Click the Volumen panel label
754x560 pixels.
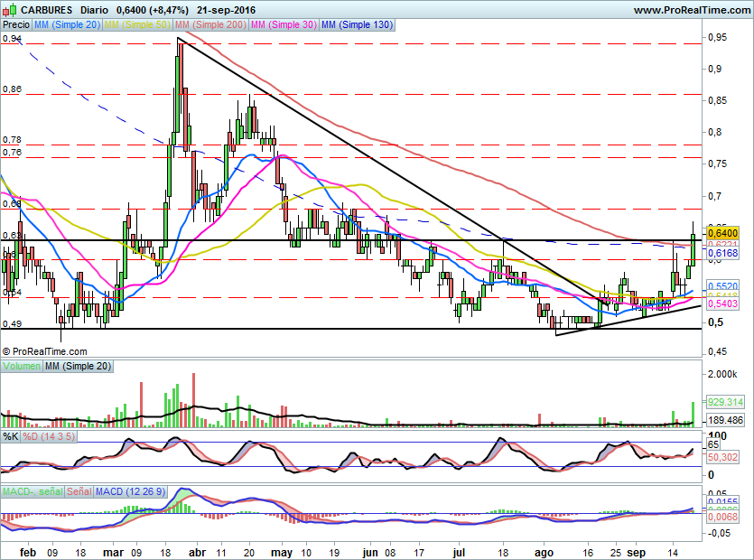22,366
